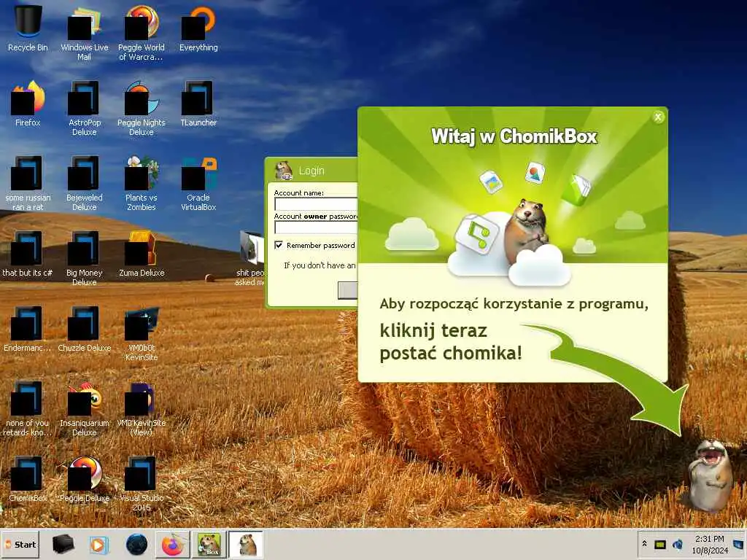Open Insaniquarium Deluxe desktop icon
747x560 pixels.
pyautogui.click(x=85, y=408)
